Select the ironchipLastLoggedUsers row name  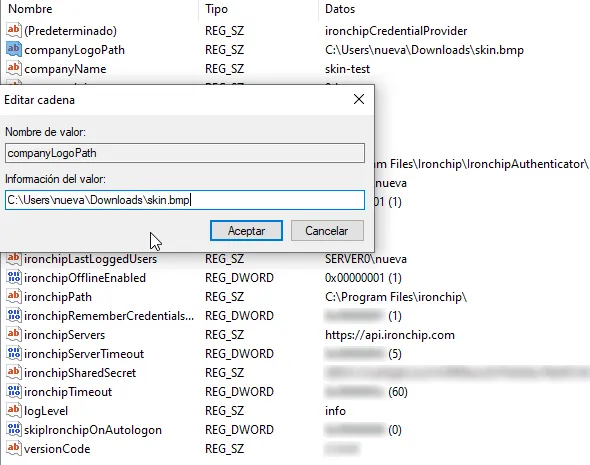point(90,259)
